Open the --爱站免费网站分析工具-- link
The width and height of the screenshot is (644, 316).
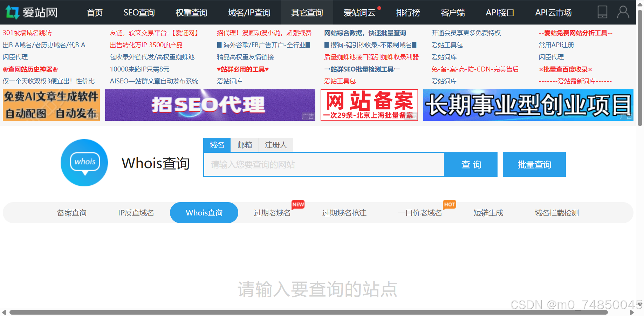coord(575,33)
